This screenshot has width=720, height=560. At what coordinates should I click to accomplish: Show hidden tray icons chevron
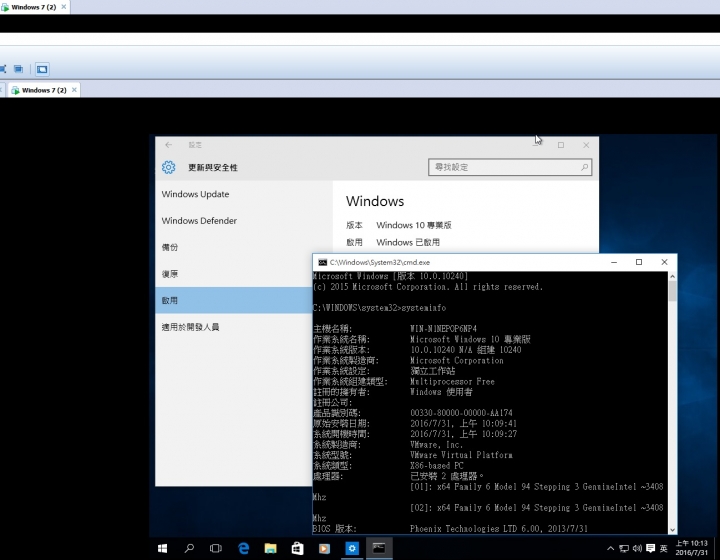[610, 549]
